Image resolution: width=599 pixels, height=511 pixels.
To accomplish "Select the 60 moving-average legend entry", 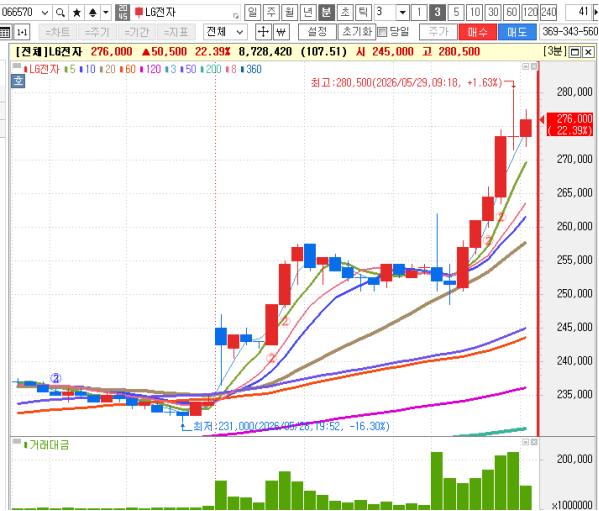I will point(128,70).
